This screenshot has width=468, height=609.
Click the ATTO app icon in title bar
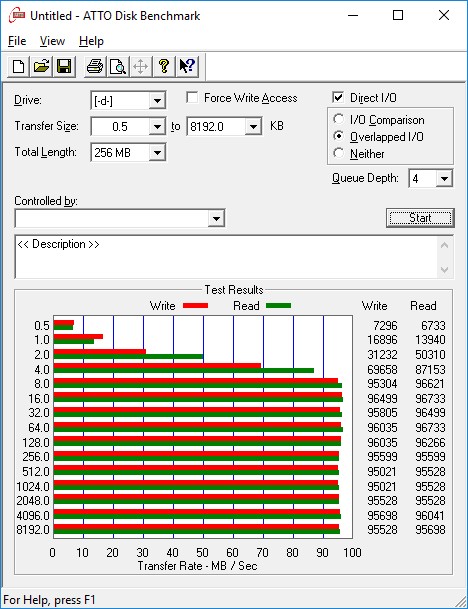[x=17, y=16]
